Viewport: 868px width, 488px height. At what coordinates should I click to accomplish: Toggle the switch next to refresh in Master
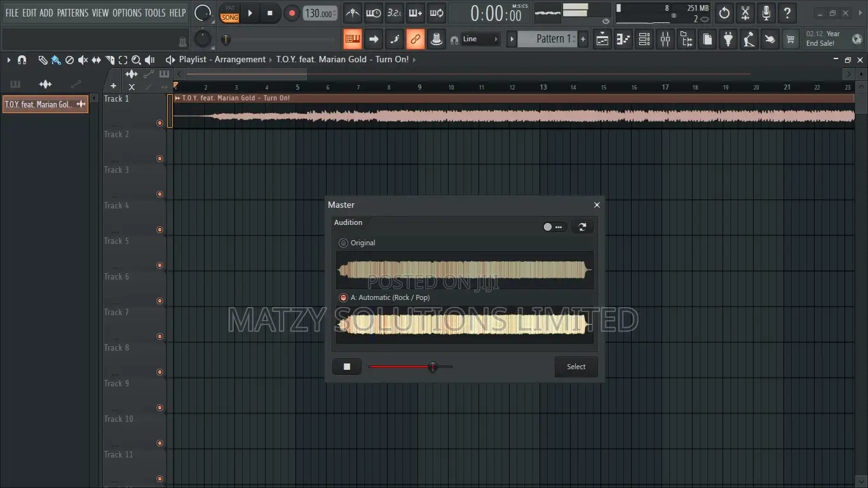pos(554,227)
